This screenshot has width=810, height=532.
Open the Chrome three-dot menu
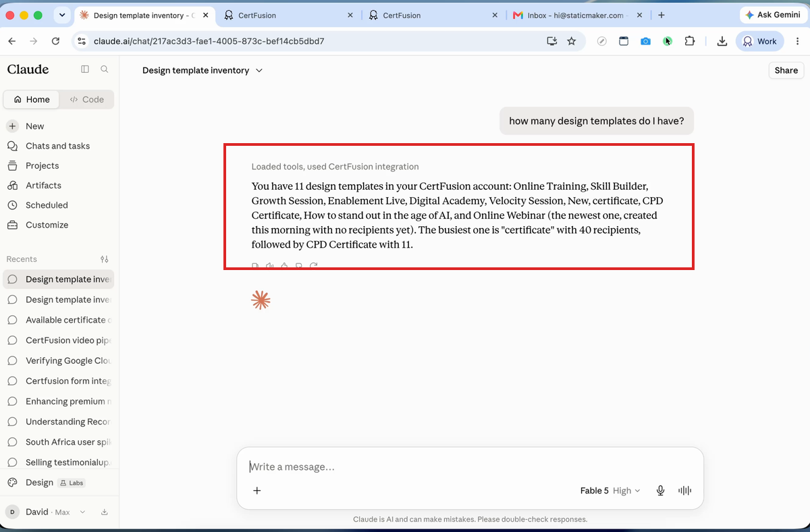[797, 41]
